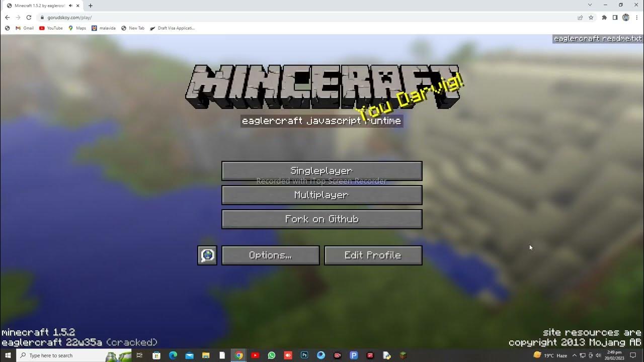Open WhatsApp from the taskbar
The height and width of the screenshot is (362, 644).
(272, 355)
